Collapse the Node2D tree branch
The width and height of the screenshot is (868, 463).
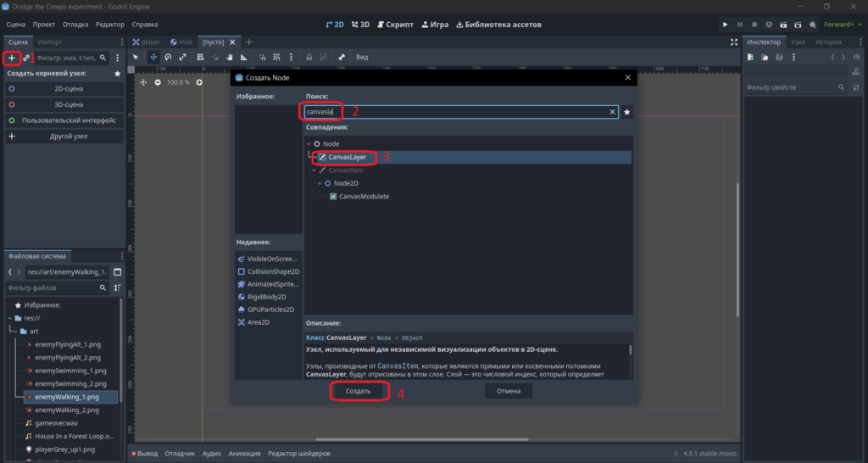click(320, 183)
